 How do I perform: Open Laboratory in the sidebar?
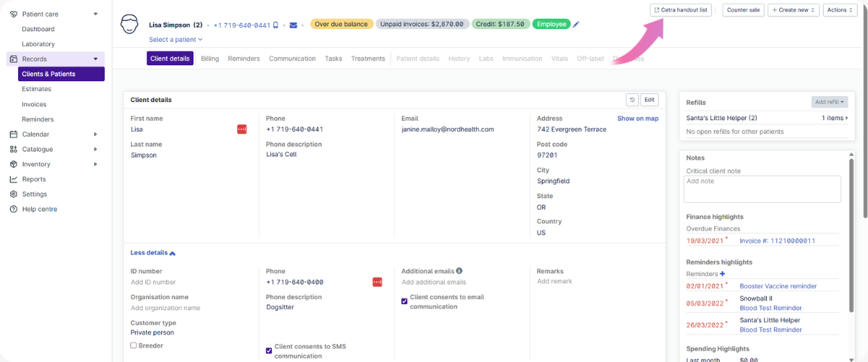(x=38, y=44)
